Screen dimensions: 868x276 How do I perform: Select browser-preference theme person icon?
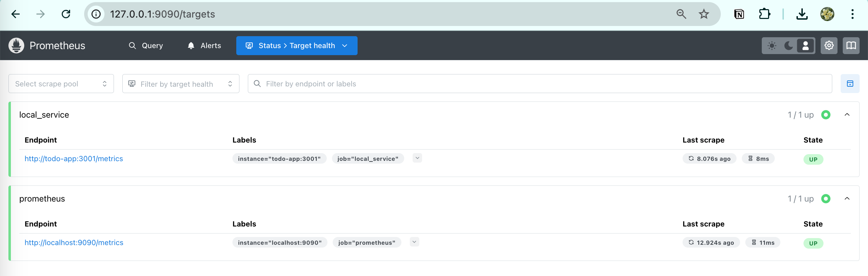[806, 46]
